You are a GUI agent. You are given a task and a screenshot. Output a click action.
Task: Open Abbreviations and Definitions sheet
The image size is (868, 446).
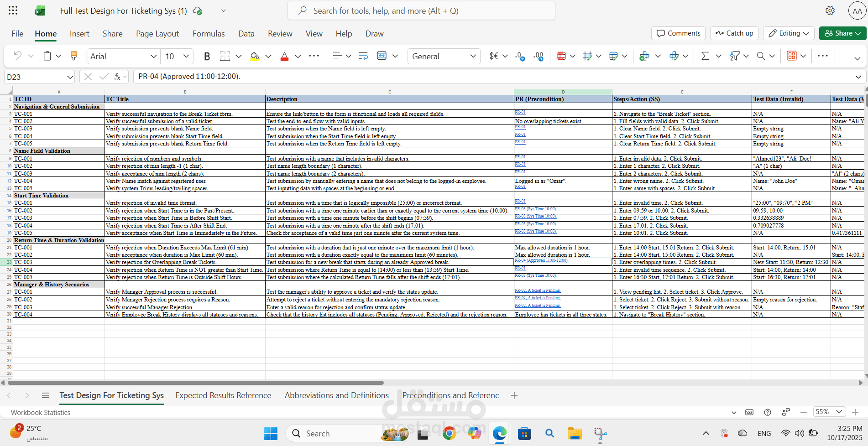coord(337,395)
